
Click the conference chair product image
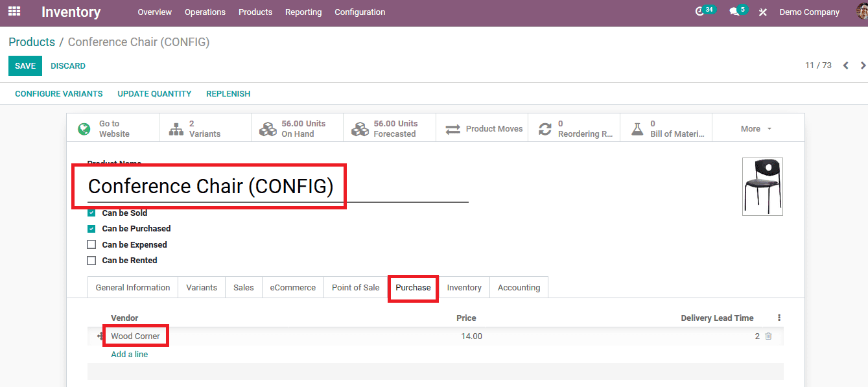[762, 187]
